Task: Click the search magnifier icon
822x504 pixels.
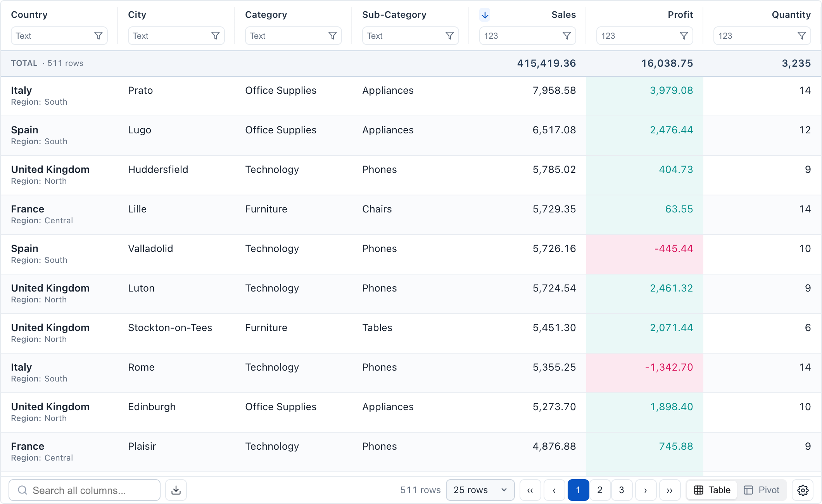Action: [23, 490]
